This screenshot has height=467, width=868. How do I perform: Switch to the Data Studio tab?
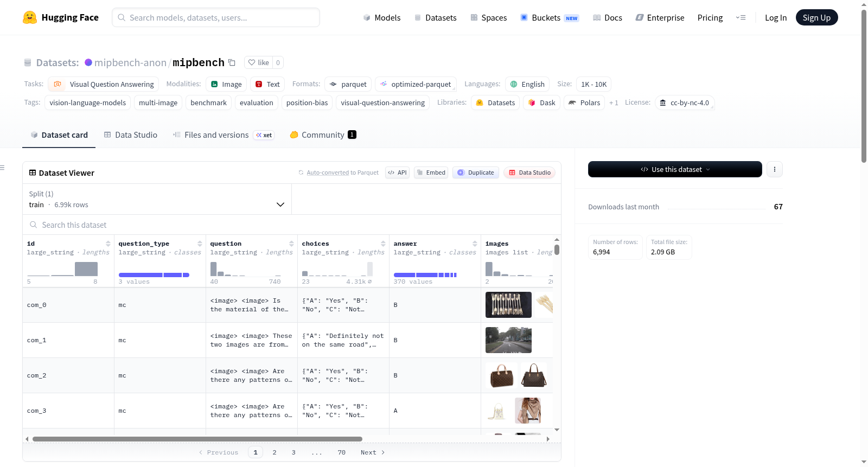click(131, 135)
